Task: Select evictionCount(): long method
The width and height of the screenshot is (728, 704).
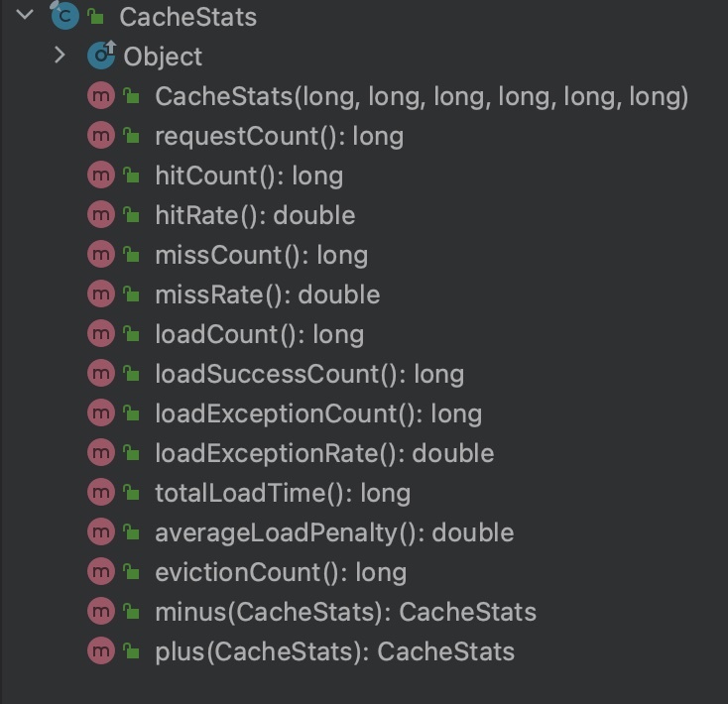Action: point(281,573)
